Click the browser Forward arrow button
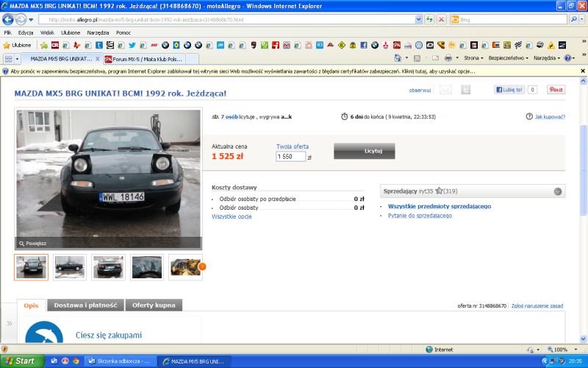 [21, 19]
